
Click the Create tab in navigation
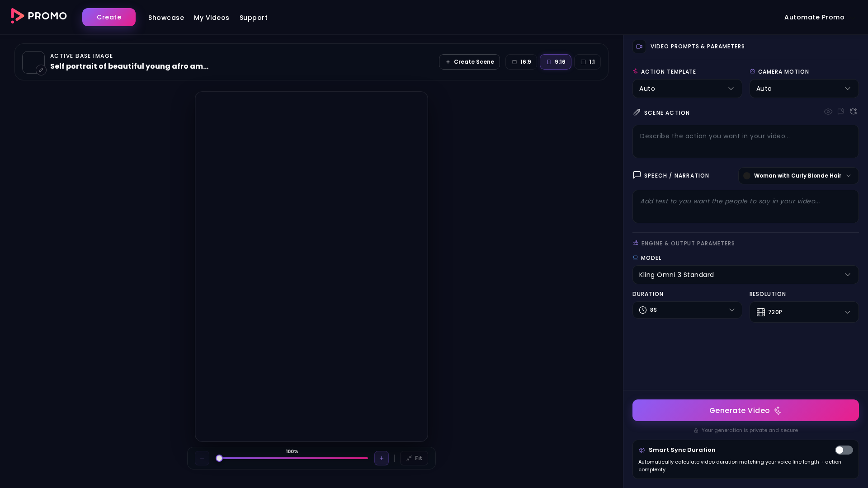pyautogui.click(x=109, y=17)
